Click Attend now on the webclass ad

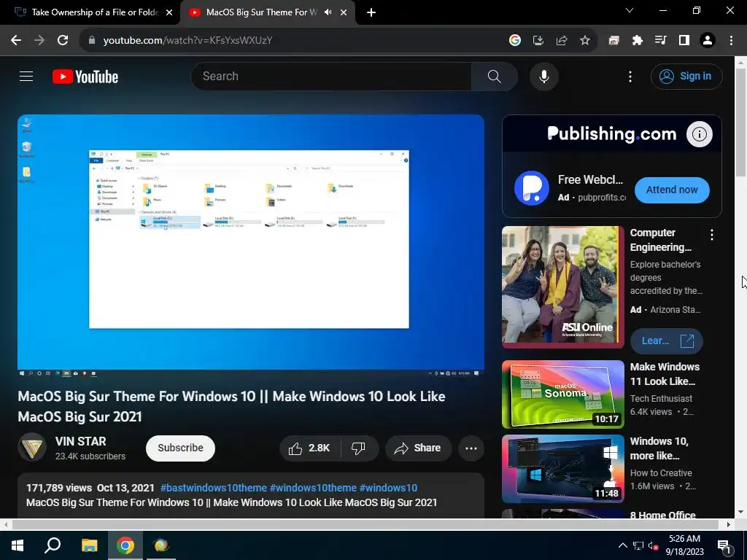pos(672,190)
